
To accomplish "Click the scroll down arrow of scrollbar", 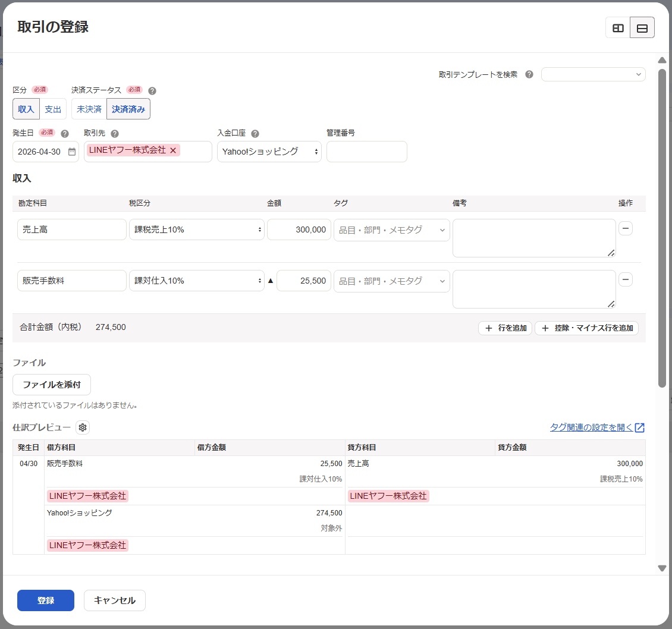I will click(x=662, y=568).
